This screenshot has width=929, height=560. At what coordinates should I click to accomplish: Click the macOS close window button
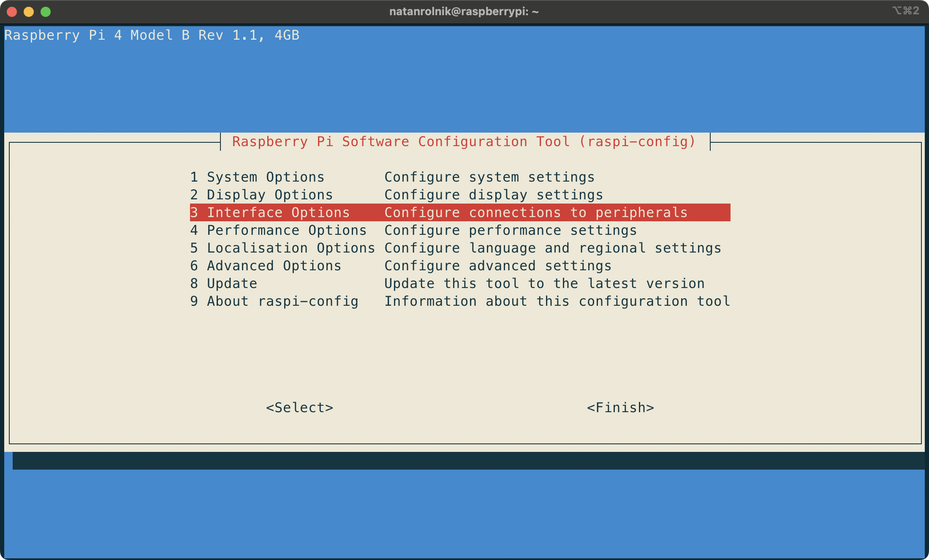12,12
